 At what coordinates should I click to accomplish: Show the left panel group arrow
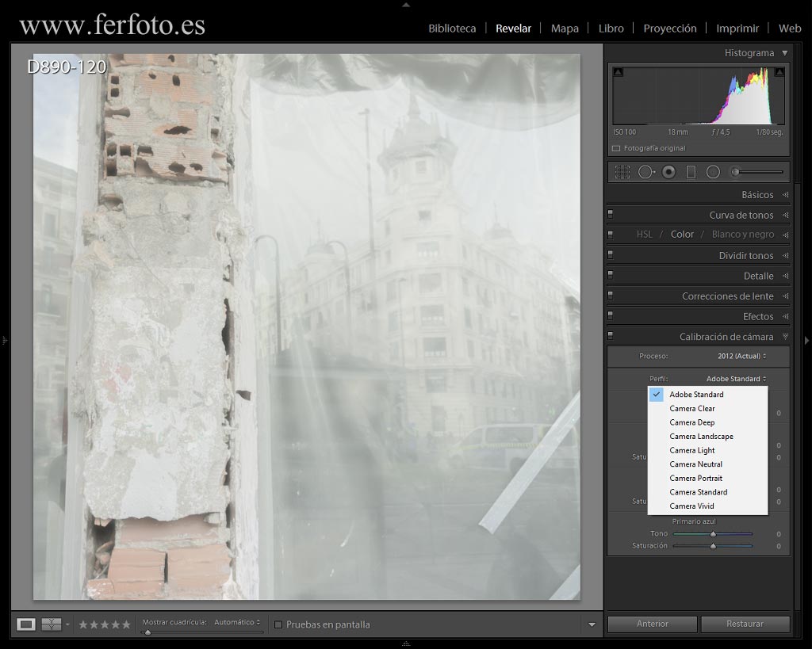tap(4, 341)
